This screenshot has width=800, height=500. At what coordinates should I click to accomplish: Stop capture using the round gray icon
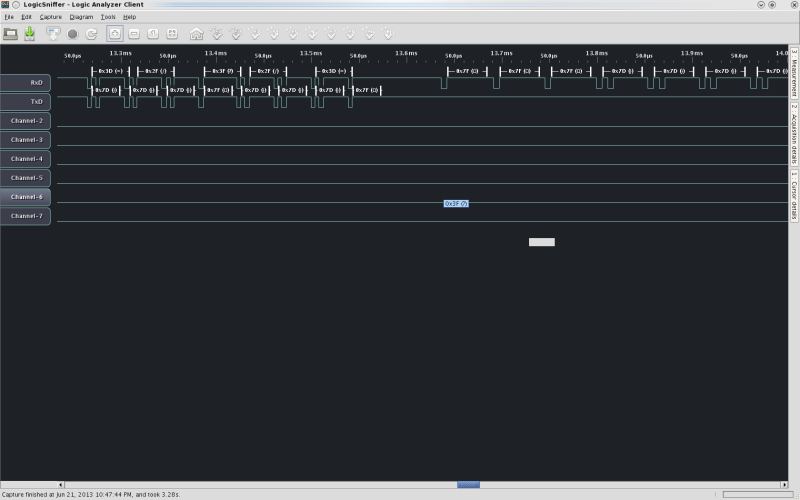pyautogui.click(x=72, y=34)
